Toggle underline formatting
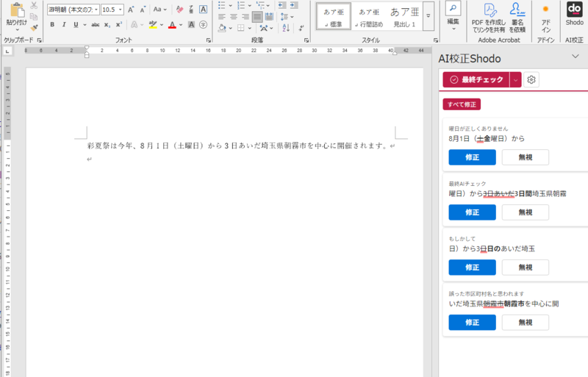Image resolution: width=588 pixels, height=377 pixels. (76, 25)
